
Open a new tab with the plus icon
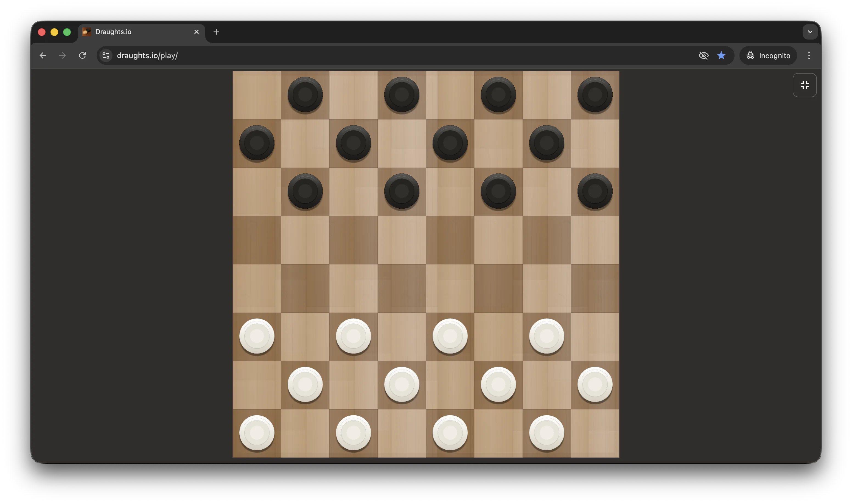pos(216,32)
